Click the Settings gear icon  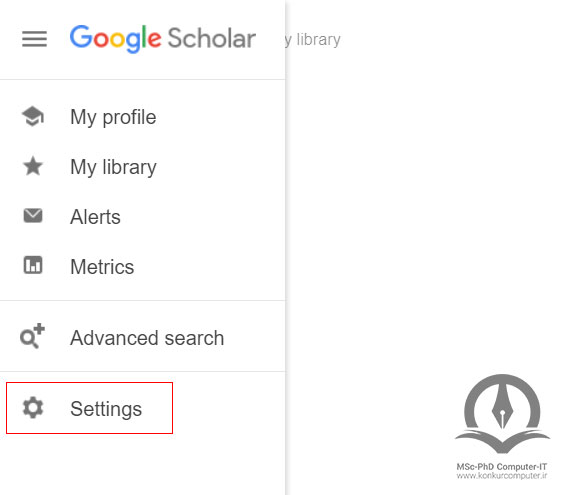point(33,408)
